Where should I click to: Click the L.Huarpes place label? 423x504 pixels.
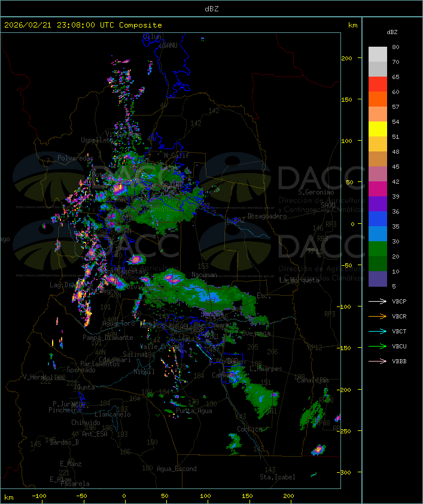click(266, 369)
